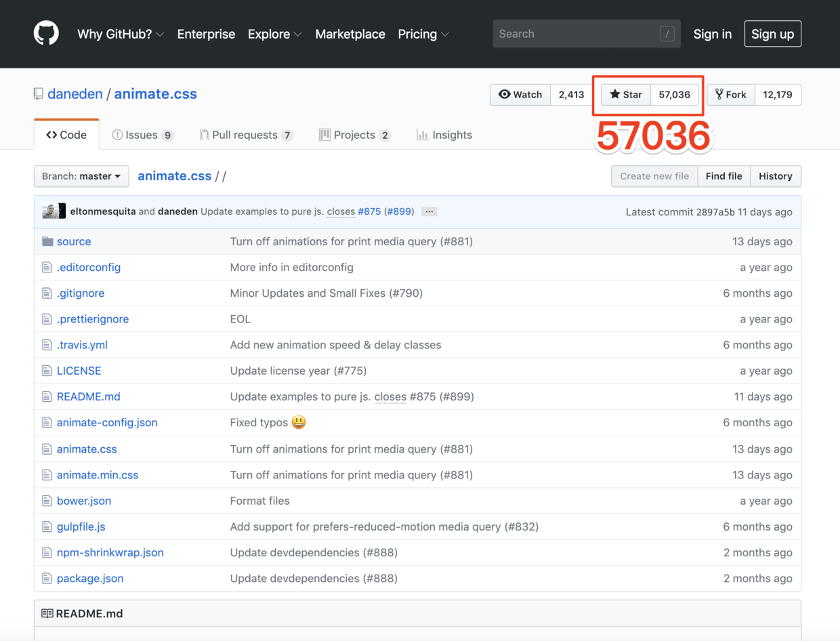Click the Create new file button
The height and width of the screenshot is (641, 840).
(654, 176)
